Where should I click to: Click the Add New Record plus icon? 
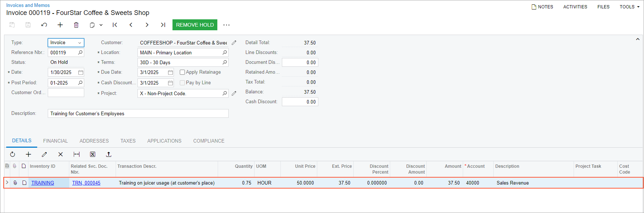[x=60, y=25]
